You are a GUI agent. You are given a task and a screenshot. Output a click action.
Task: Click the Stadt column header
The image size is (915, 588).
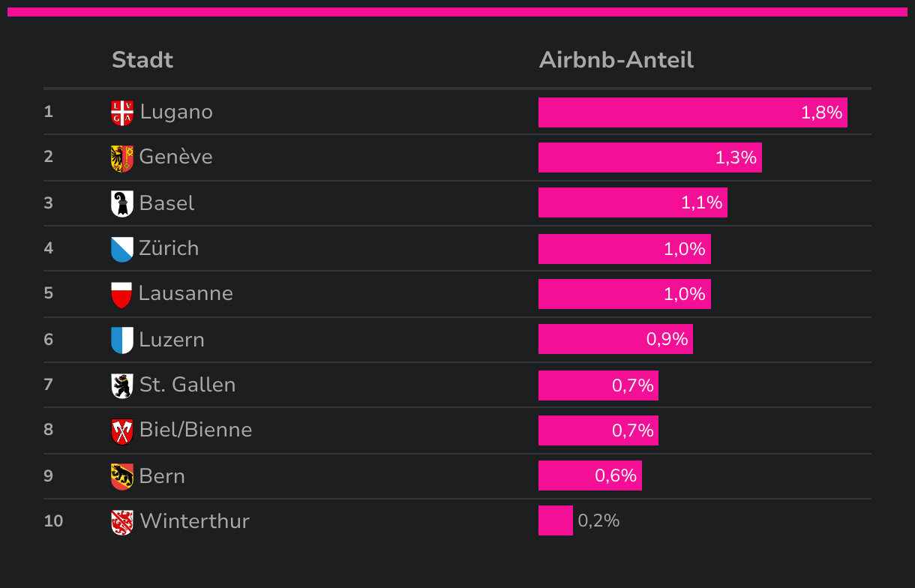coord(142,60)
